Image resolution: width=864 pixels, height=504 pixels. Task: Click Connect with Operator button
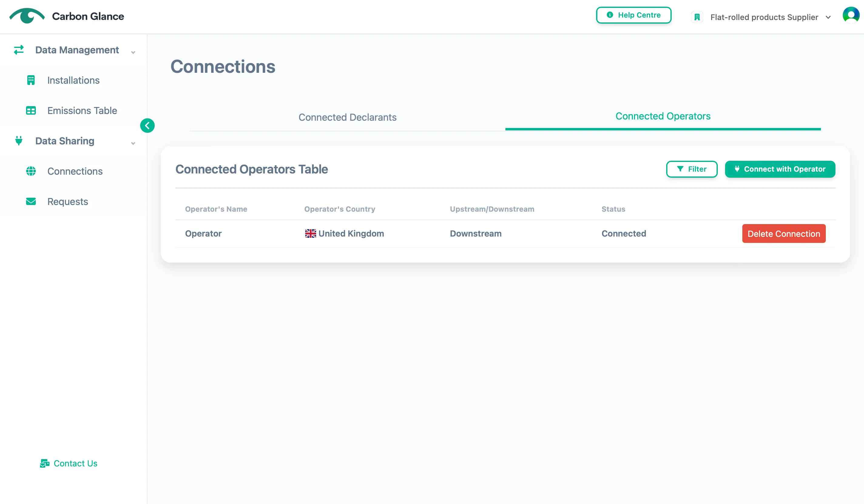click(780, 169)
